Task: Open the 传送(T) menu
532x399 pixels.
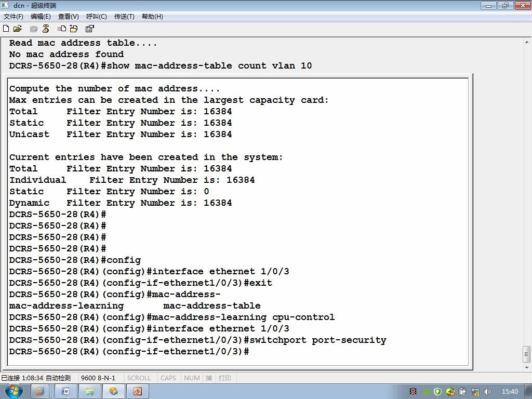Action: click(125, 17)
